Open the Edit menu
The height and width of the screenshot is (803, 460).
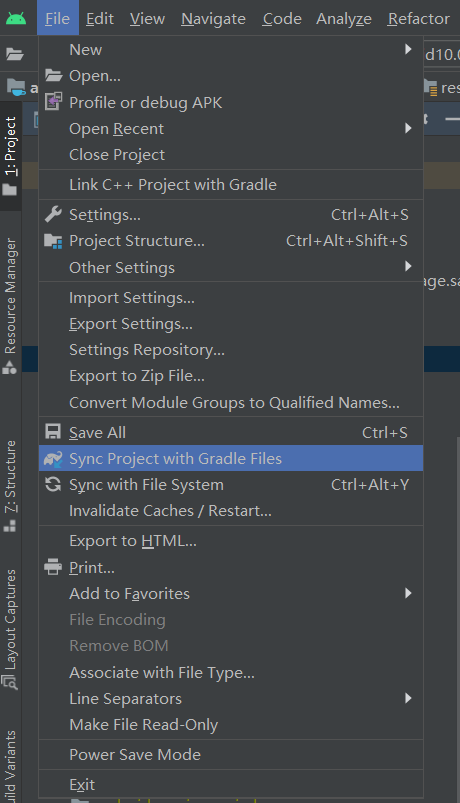pyautogui.click(x=100, y=18)
